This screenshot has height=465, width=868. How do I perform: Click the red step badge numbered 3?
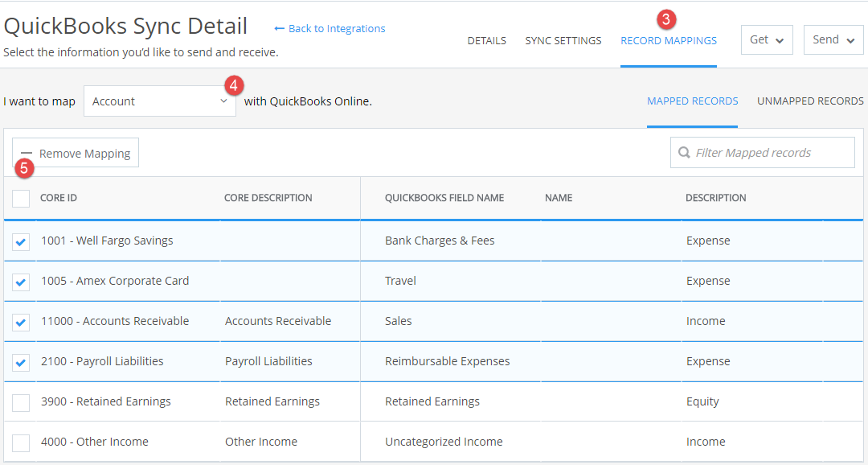(667, 18)
